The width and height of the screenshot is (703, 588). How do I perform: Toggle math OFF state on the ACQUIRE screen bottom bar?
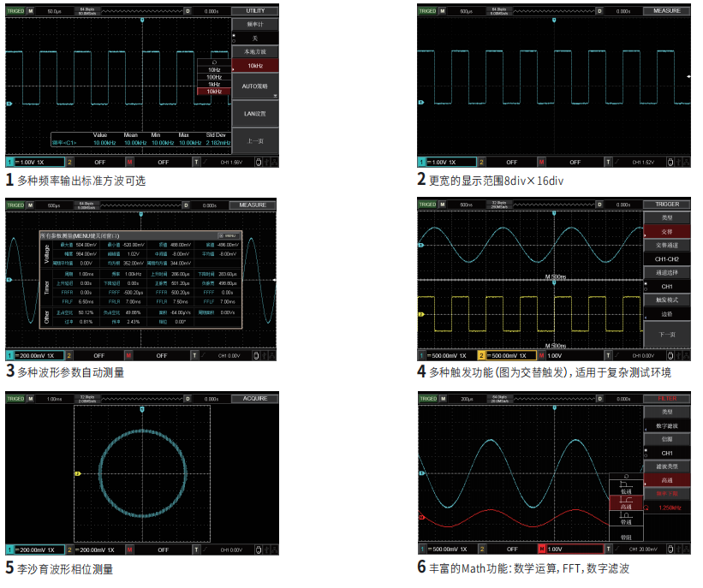(x=163, y=549)
